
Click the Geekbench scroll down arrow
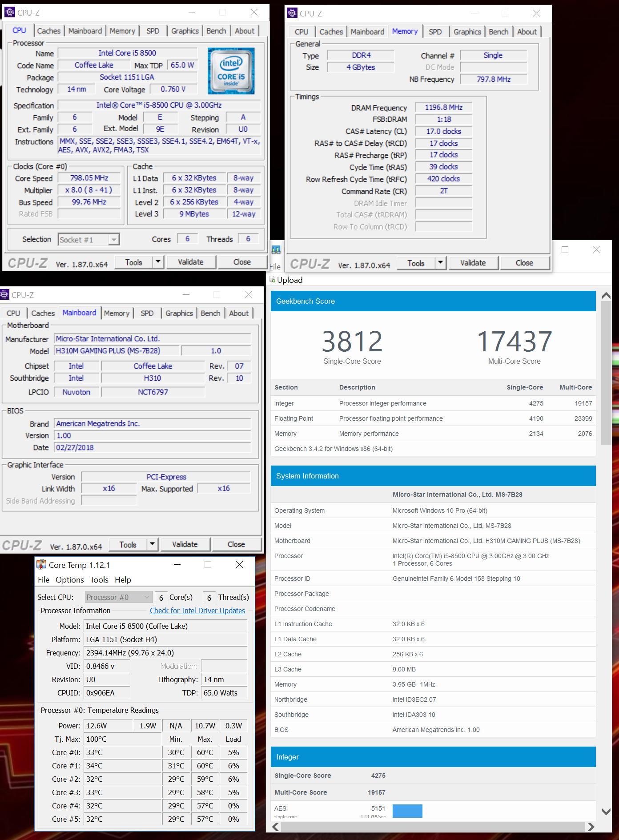click(606, 811)
